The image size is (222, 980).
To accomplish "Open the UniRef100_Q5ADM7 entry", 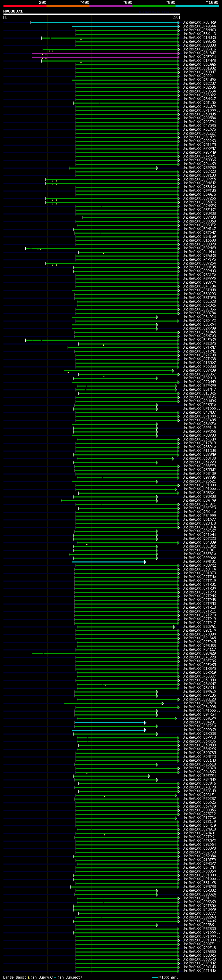I will click(x=199, y=72).
